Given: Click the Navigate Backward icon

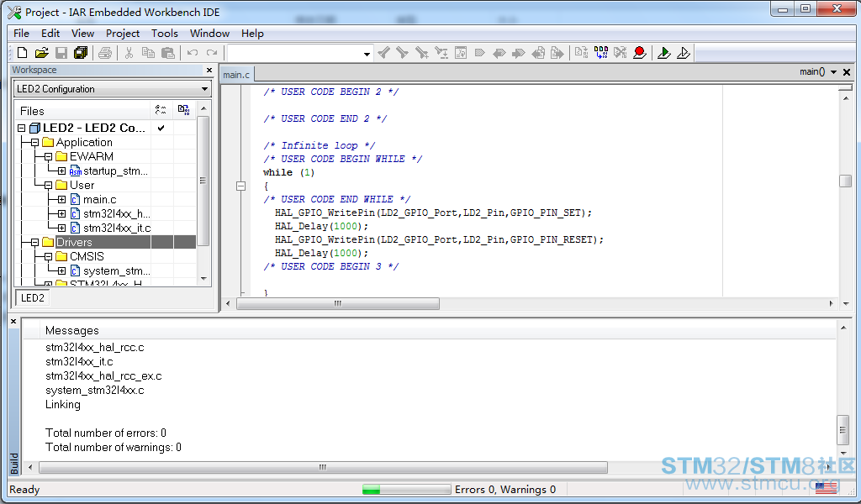Looking at the screenshot, I should click(x=539, y=53).
